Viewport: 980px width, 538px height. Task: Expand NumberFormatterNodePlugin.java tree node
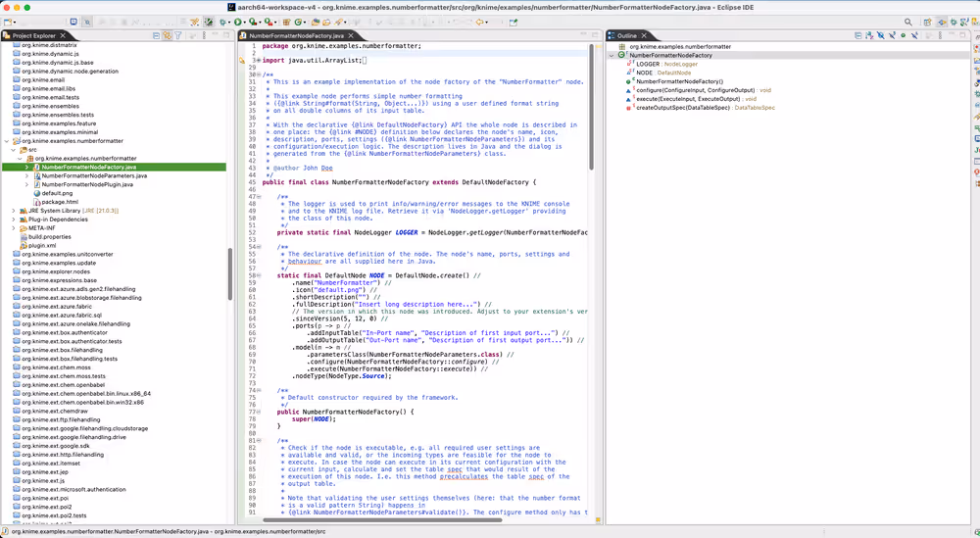[26, 185]
